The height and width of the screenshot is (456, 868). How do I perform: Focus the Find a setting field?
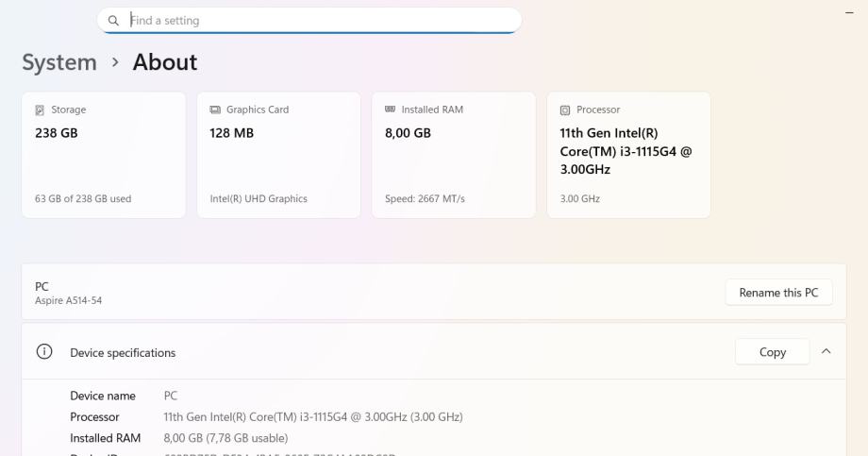(x=321, y=20)
